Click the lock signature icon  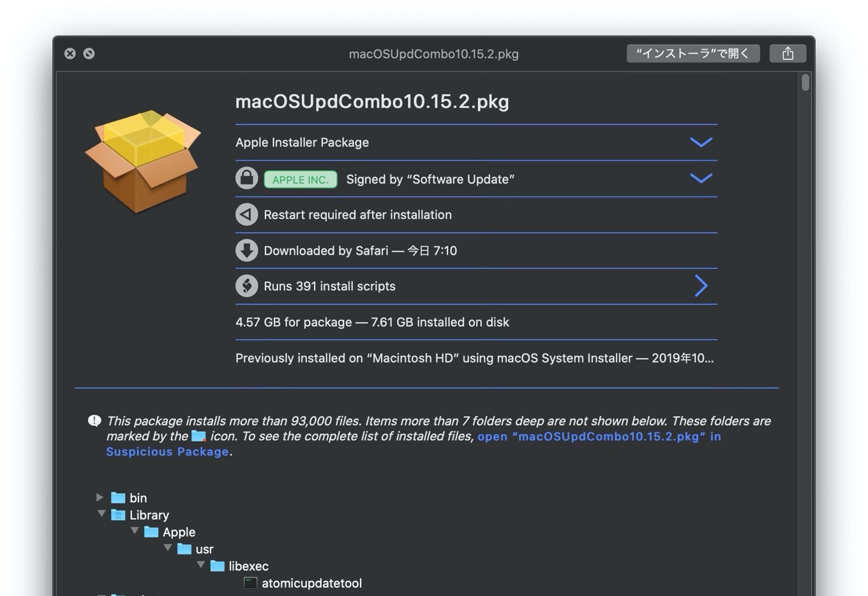(246, 179)
